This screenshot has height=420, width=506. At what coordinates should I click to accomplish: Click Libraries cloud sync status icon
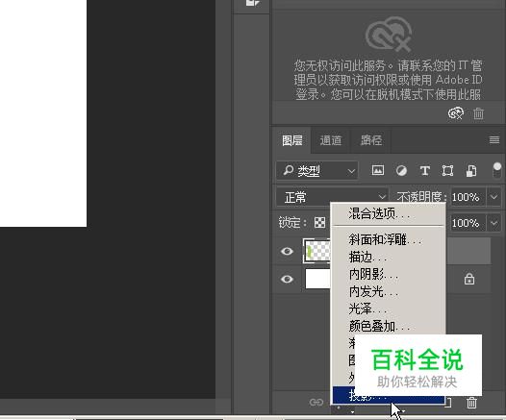pyautogui.click(x=456, y=113)
